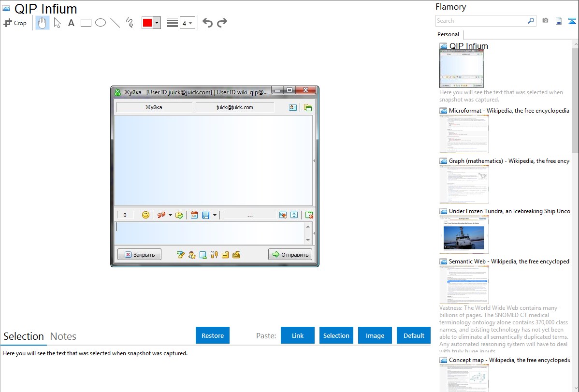Click the folder with green checkmark icon
579x392 pixels.
click(179, 215)
